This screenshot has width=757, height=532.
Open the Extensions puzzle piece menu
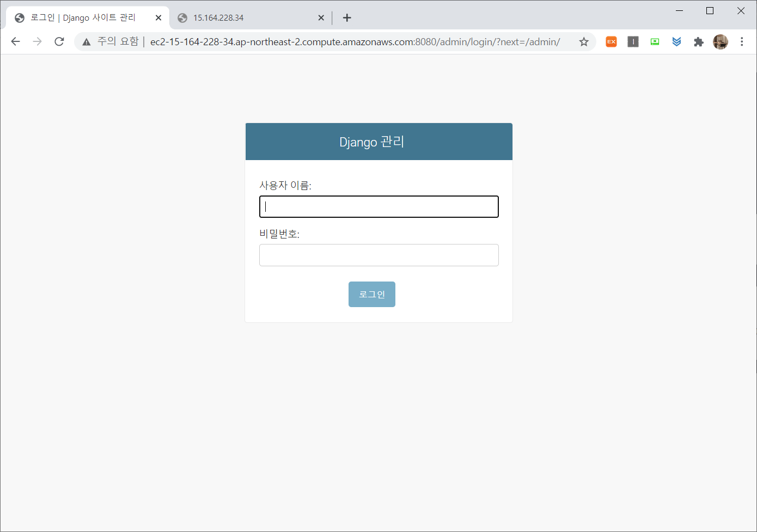point(698,42)
